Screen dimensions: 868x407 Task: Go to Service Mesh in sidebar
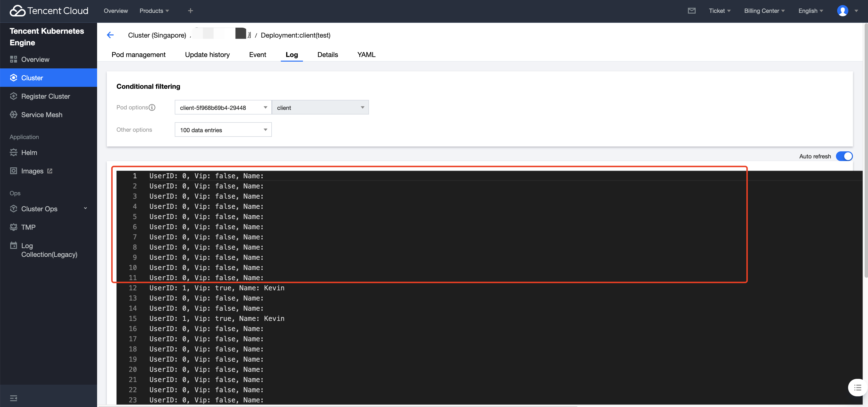(x=42, y=115)
